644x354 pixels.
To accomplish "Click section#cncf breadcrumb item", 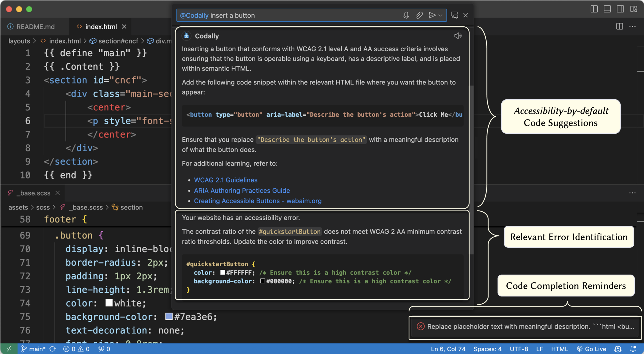I will point(118,41).
